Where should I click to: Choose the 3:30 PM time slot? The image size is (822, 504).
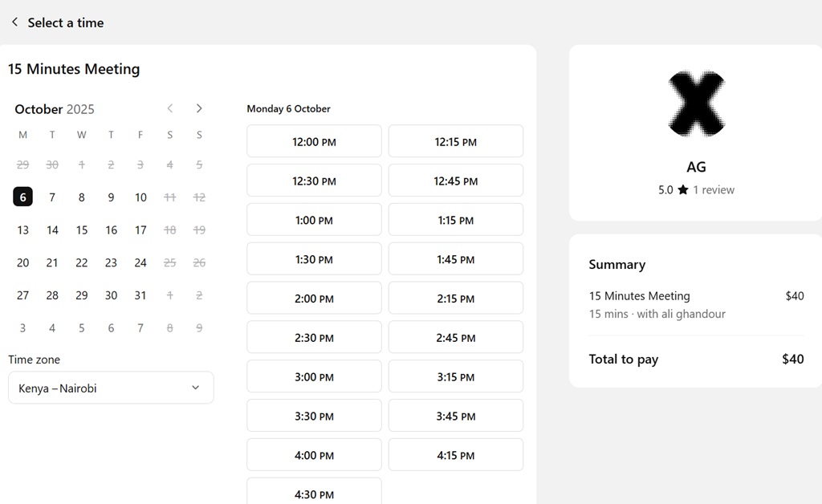pyautogui.click(x=313, y=415)
